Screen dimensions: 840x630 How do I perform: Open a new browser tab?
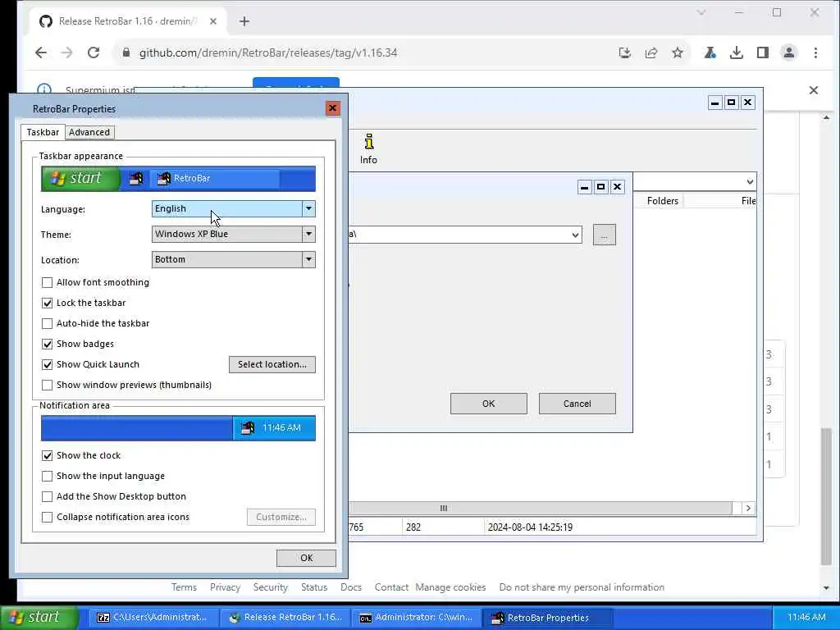pos(244,21)
